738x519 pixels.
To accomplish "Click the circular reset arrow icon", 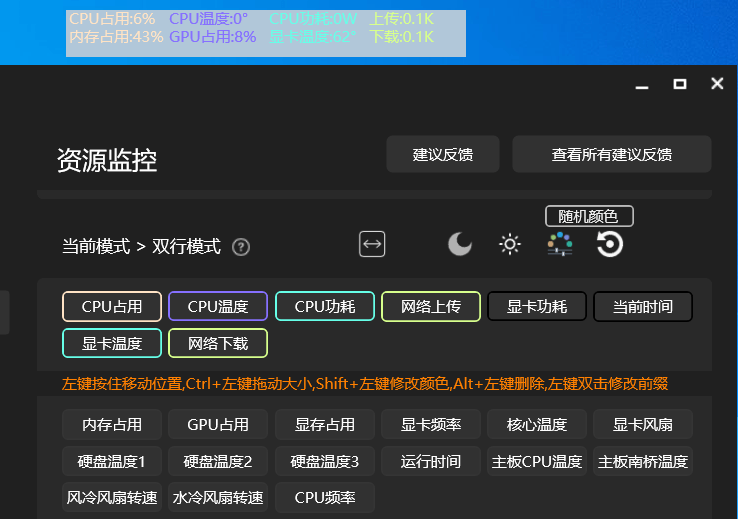I will pos(610,244).
